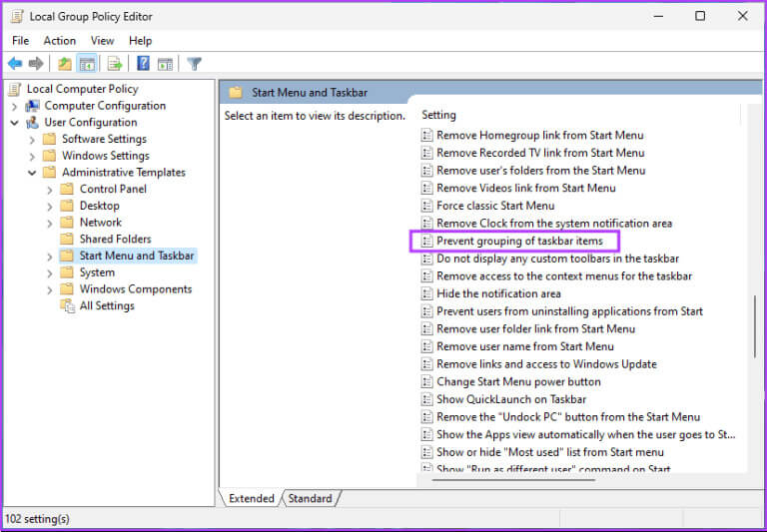Screen dimensions: 767x532
Task: Select Show or hide "Most used" list setting
Action: click(x=550, y=452)
